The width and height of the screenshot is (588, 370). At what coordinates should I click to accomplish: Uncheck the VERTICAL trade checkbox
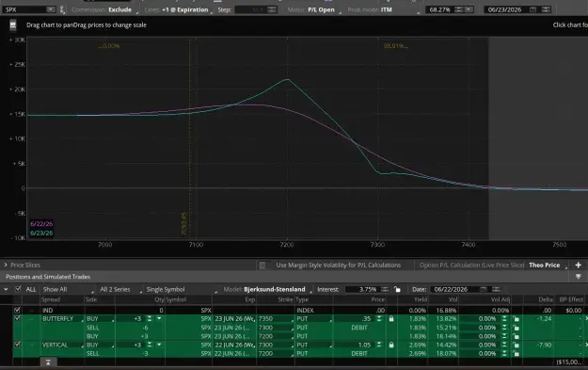[x=17, y=345]
